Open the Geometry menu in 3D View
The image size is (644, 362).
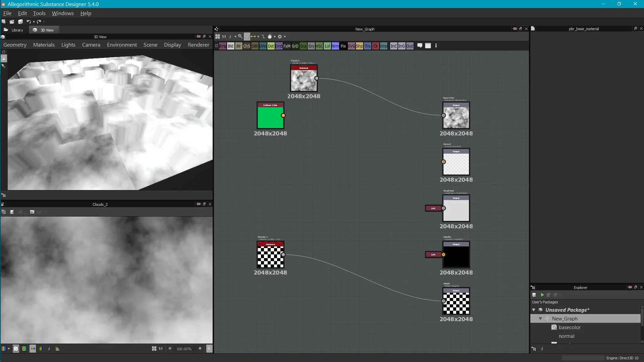click(15, 45)
